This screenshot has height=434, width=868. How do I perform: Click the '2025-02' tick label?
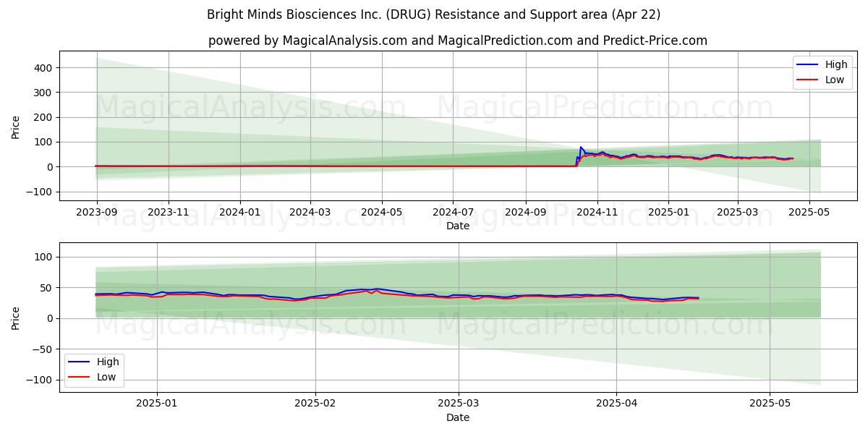click(x=316, y=403)
